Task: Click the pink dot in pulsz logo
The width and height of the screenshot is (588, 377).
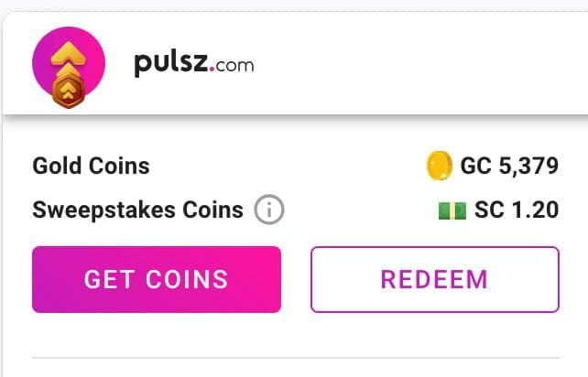Action: (x=212, y=69)
